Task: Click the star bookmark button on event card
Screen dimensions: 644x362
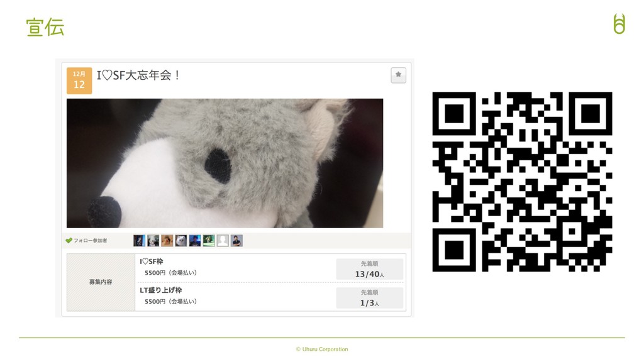Action: pos(398,75)
